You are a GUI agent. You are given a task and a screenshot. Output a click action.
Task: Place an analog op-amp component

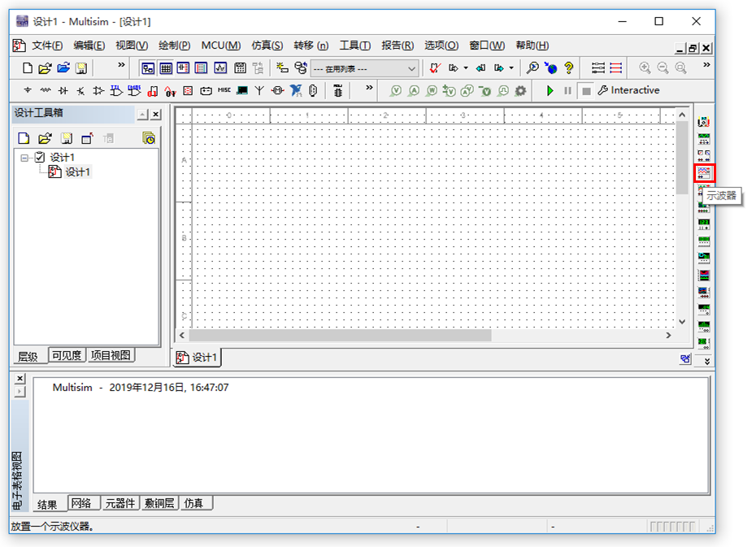click(x=99, y=90)
